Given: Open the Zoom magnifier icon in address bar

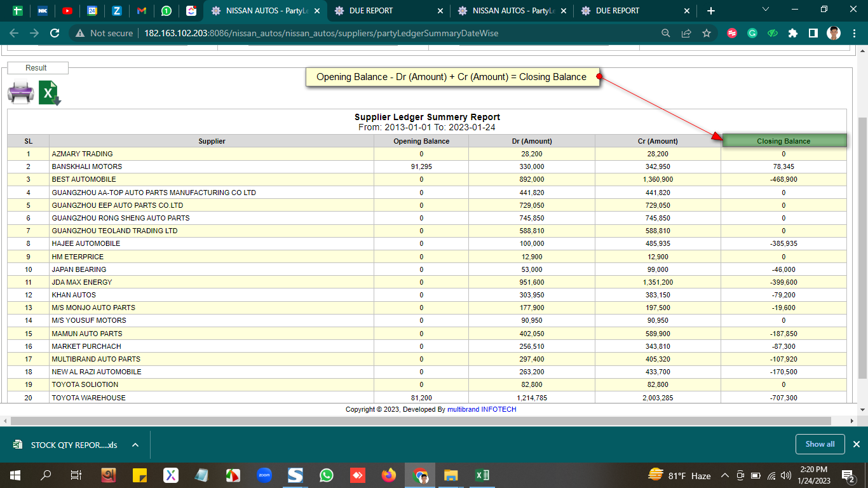Looking at the screenshot, I should (666, 33).
